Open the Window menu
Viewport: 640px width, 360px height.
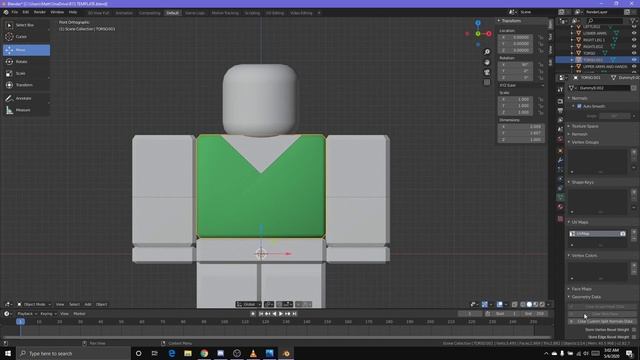(57, 13)
